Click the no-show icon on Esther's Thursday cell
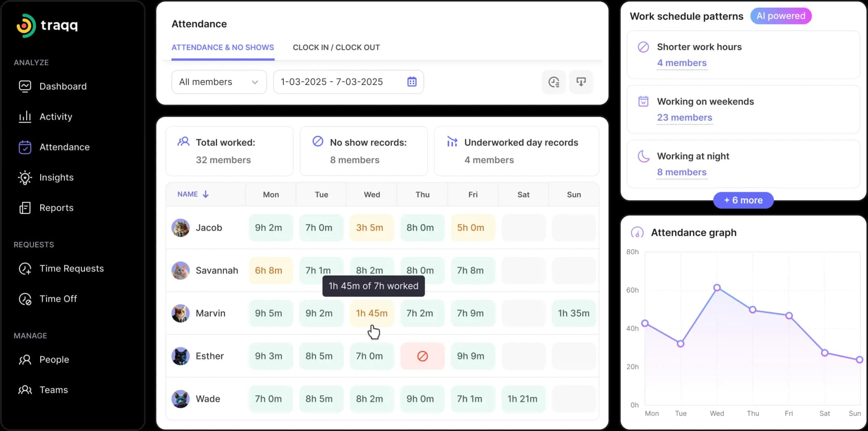 pyautogui.click(x=422, y=356)
